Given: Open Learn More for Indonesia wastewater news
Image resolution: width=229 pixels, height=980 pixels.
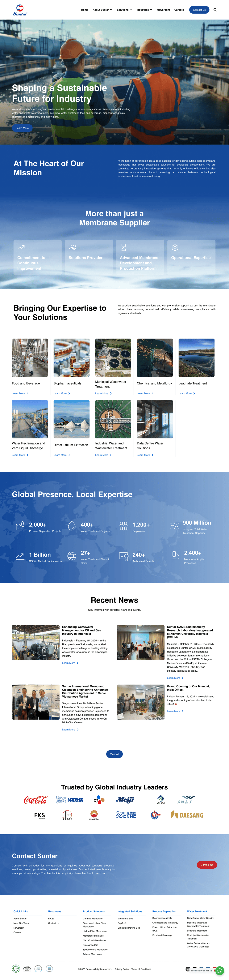Looking at the screenshot, I should [70, 663].
